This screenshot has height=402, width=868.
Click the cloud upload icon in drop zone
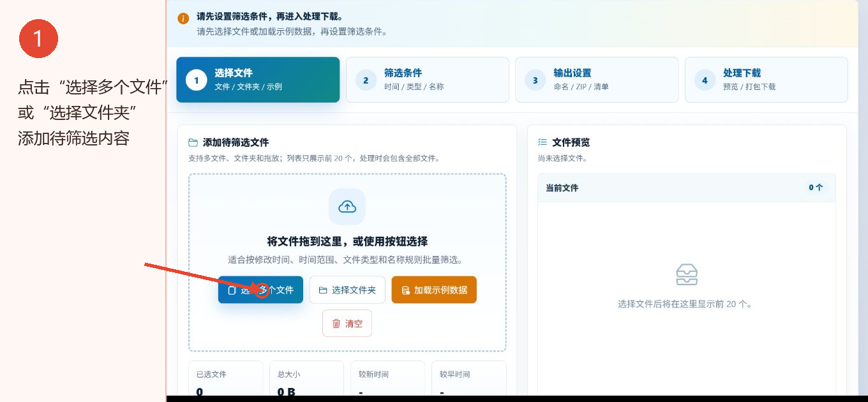point(347,206)
